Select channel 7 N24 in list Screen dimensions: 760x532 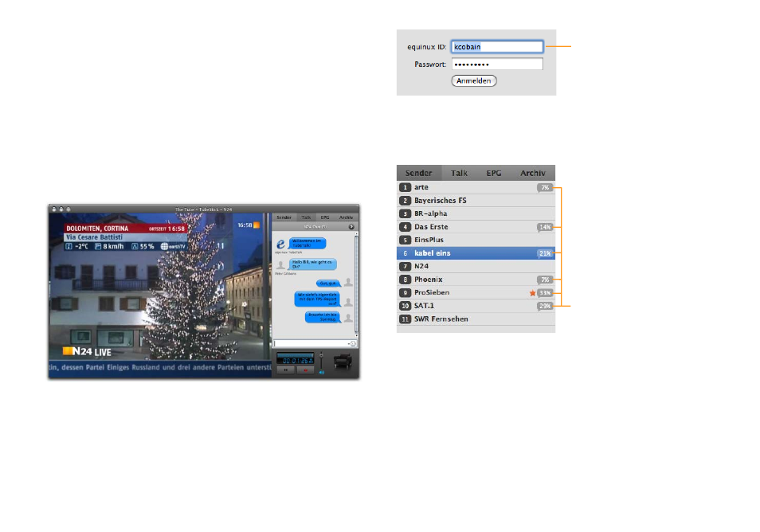click(x=476, y=266)
